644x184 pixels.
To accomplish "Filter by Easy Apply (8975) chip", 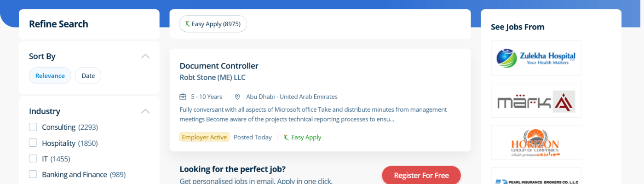I will (x=213, y=24).
